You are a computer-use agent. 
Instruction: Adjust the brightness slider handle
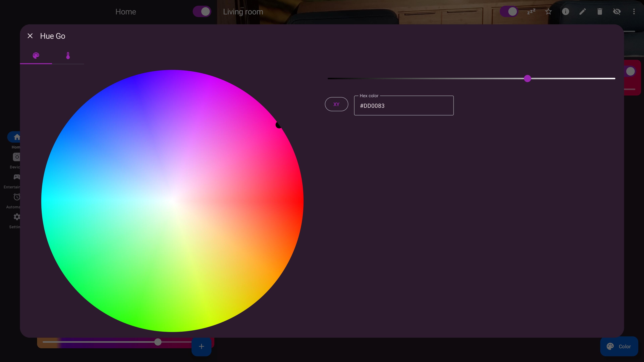[x=527, y=78]
